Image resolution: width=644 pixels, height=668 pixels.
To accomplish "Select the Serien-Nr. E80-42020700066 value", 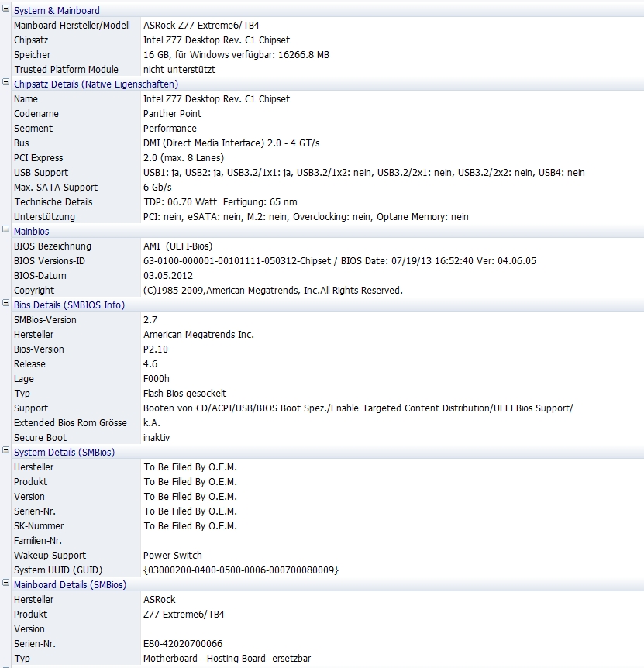I will tap(183, 644).
